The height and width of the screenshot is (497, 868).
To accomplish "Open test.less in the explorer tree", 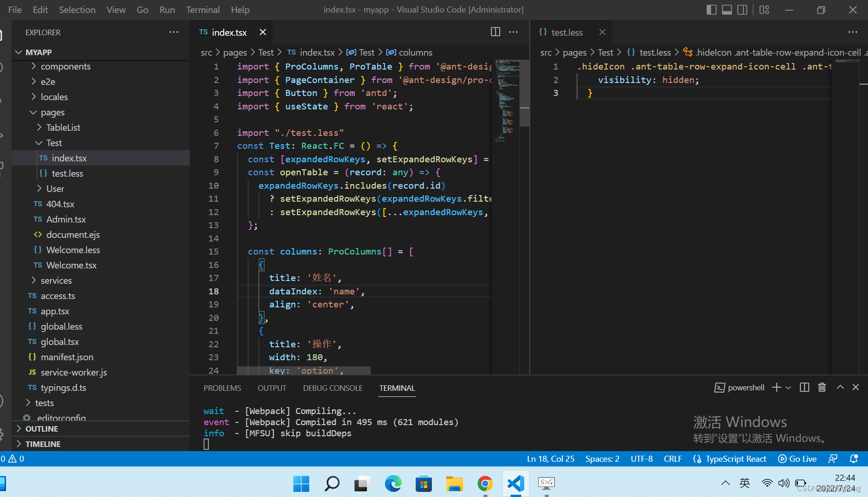I will 100,173.
